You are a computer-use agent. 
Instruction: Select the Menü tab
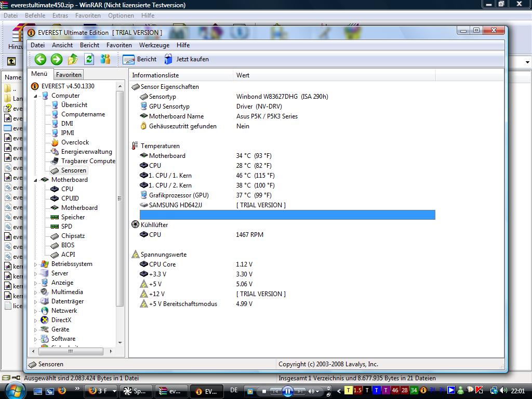[39, 74]
